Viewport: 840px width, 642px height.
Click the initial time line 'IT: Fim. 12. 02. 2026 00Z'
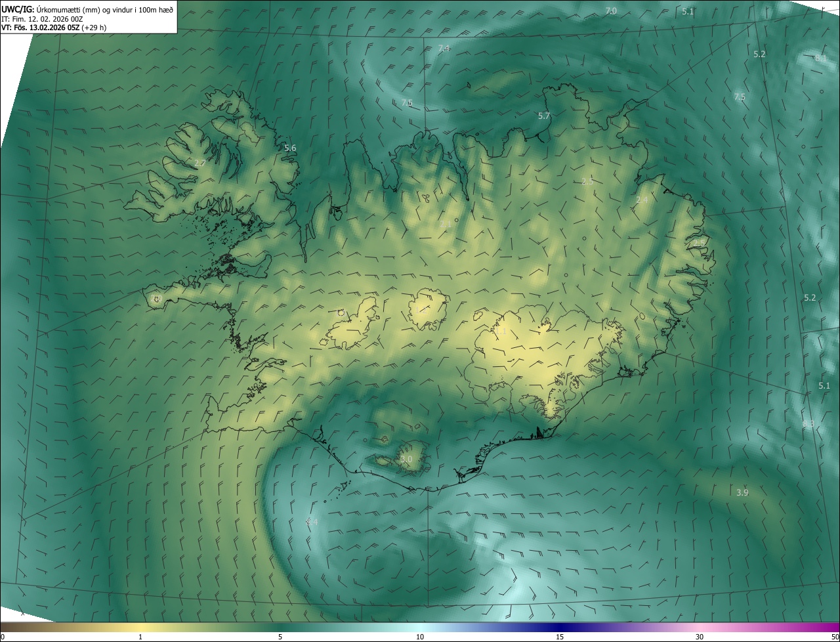click(x=42, y=19)
